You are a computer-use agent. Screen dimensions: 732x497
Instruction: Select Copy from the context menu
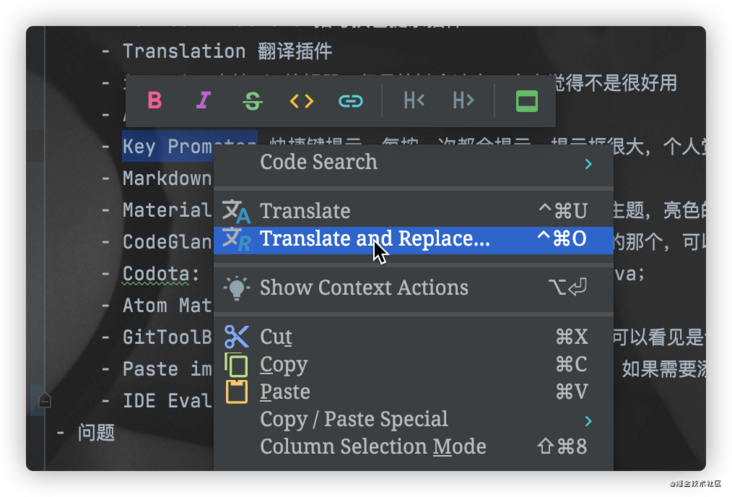point(413,364)
